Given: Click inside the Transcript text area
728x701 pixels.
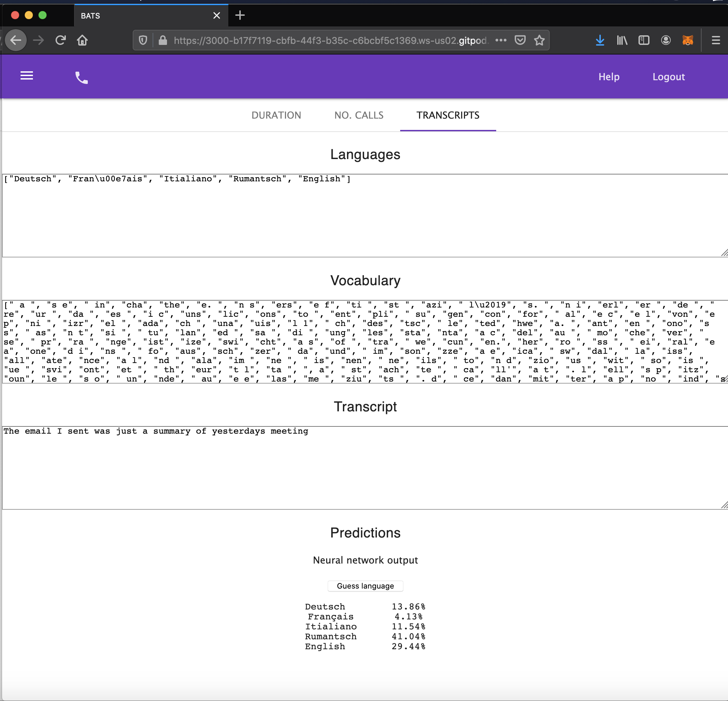Looking at the screenshot, I should [x=364, y=468].
